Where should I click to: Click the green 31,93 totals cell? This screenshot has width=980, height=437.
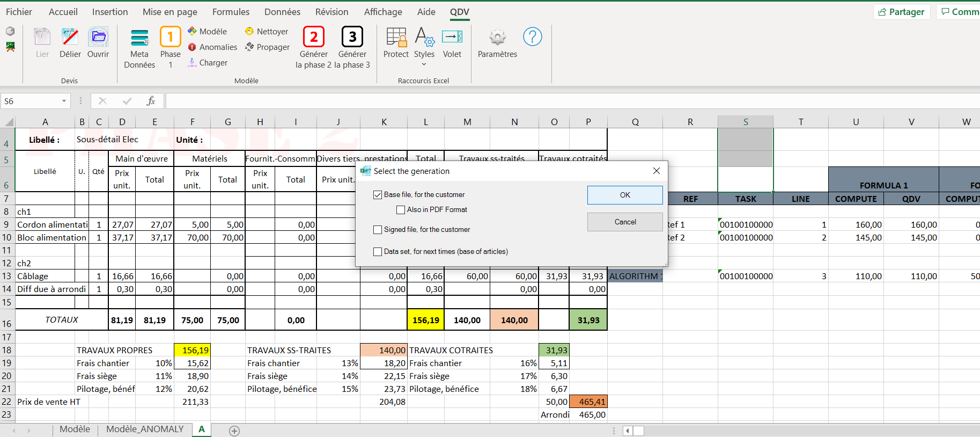tap(588, 320)
